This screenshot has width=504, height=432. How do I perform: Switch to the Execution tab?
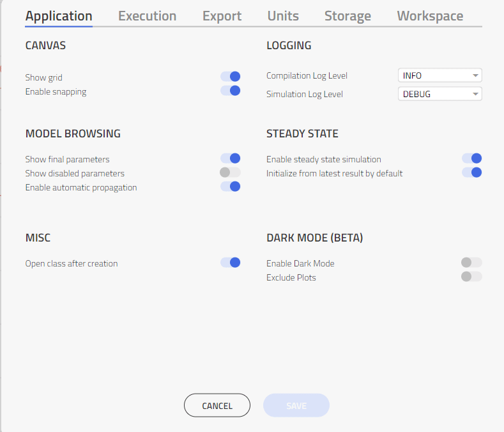147,16
